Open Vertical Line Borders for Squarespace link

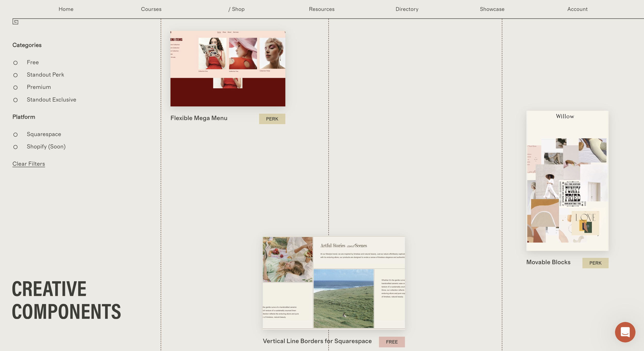coord(317,341)
